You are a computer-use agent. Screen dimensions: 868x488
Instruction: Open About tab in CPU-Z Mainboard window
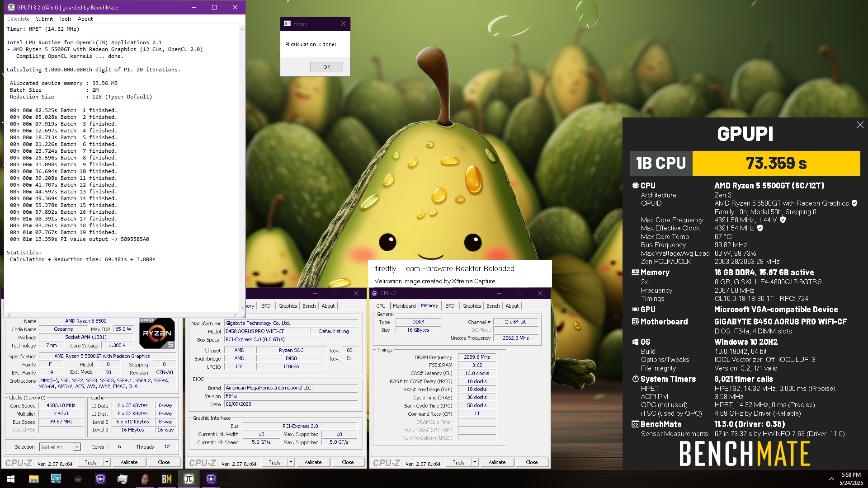328,306
